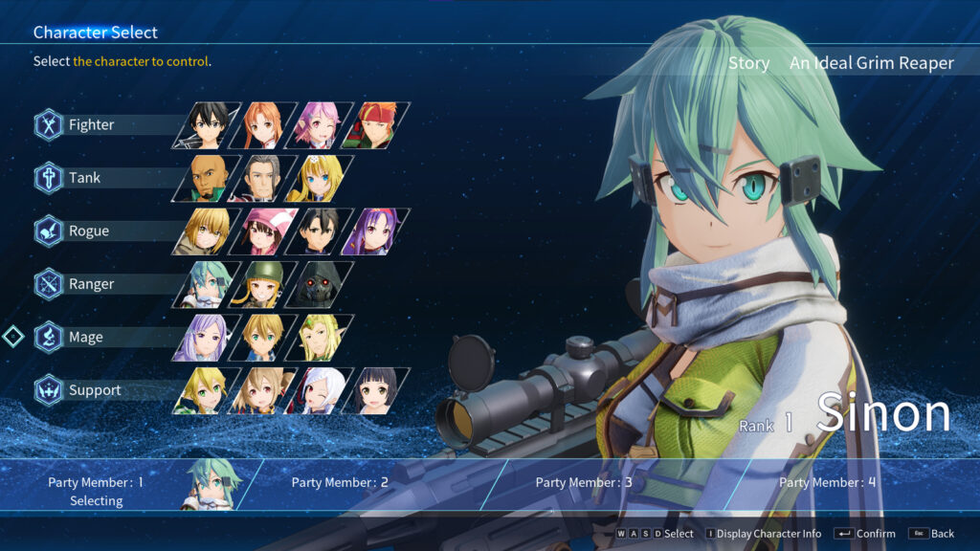Viewport: 980px width, 551px height.
Task: Click the WASD Select prompt
Action: click(655, 534)
